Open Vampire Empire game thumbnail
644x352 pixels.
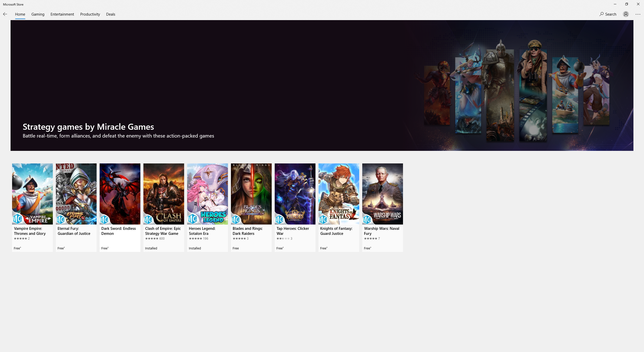click(32, 194)
